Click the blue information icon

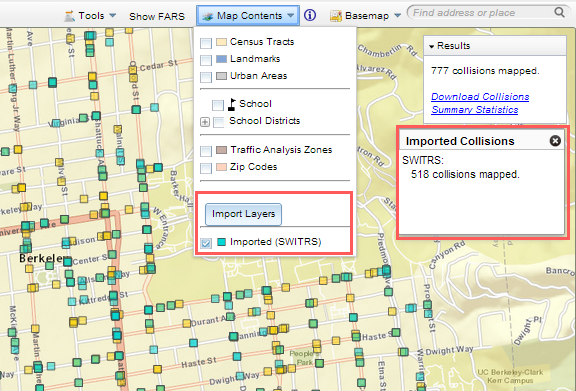(x=310, y=15)
